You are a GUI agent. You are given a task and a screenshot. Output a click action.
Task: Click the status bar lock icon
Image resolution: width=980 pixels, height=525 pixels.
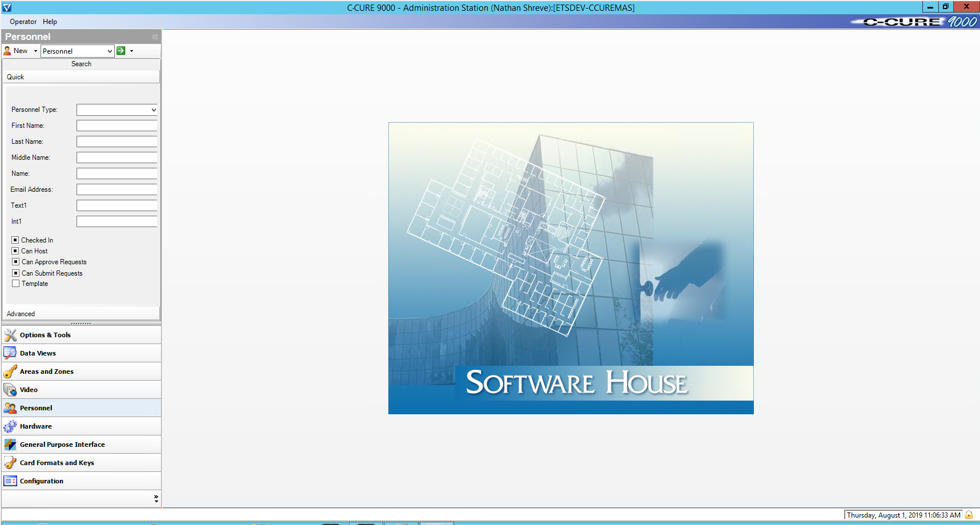click(x=969, y=515)
